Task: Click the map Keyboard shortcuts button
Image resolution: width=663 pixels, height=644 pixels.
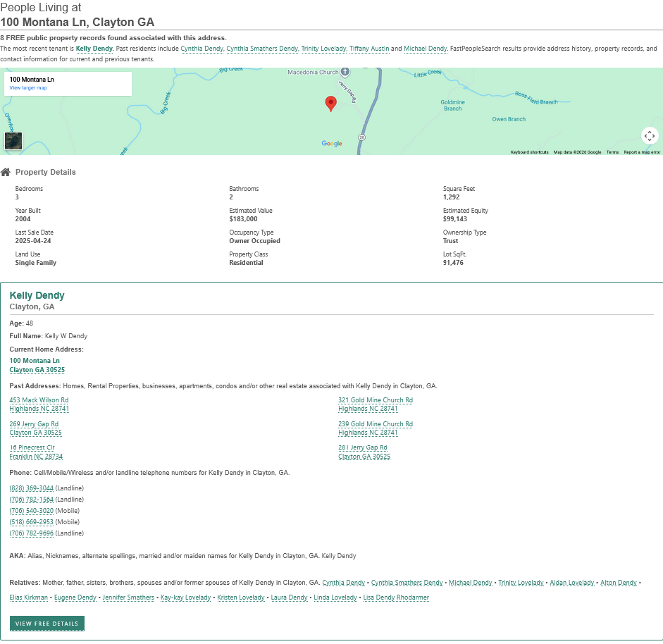Action: point(529,152)
